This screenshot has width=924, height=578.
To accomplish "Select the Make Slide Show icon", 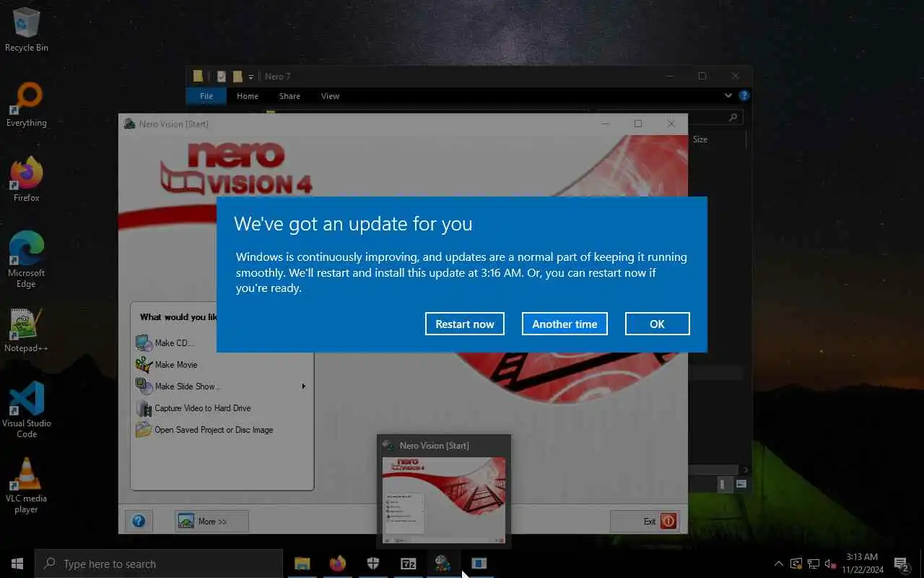I will 144,387.
